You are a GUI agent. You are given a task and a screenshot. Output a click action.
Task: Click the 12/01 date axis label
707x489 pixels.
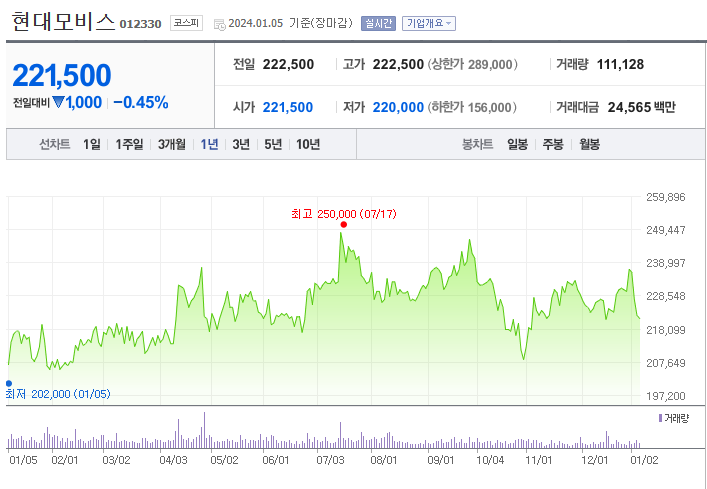[595, 460]
